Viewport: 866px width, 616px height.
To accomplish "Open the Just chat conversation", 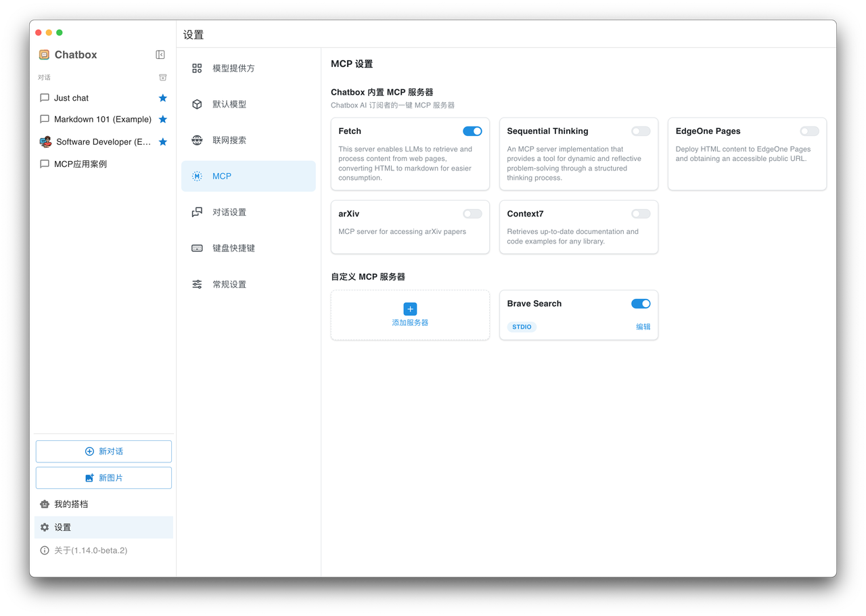I will tap(104, 98).
